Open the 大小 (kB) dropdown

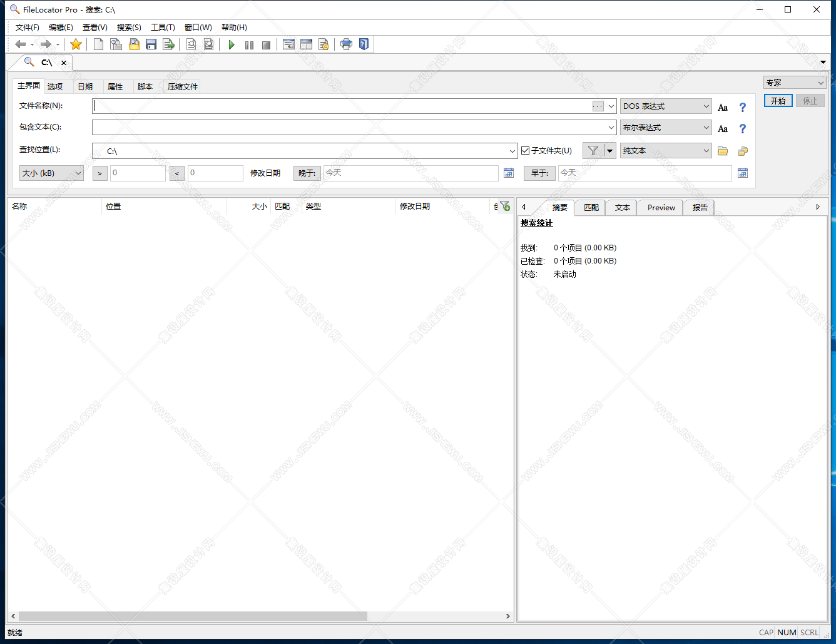(x=51, y=173)
